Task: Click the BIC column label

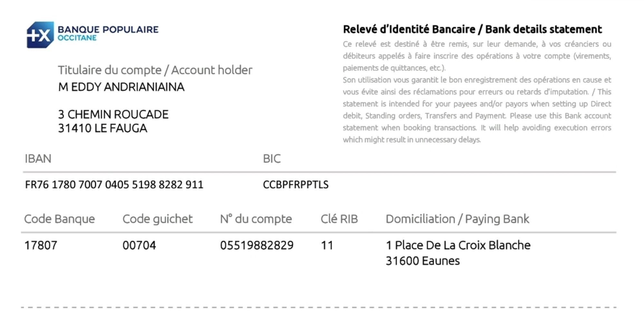Action: point(271,159)
